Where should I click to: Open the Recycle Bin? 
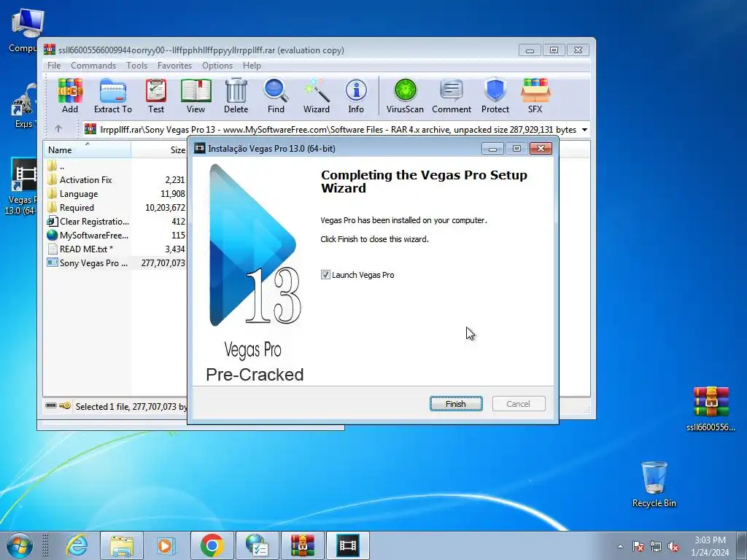654,484
